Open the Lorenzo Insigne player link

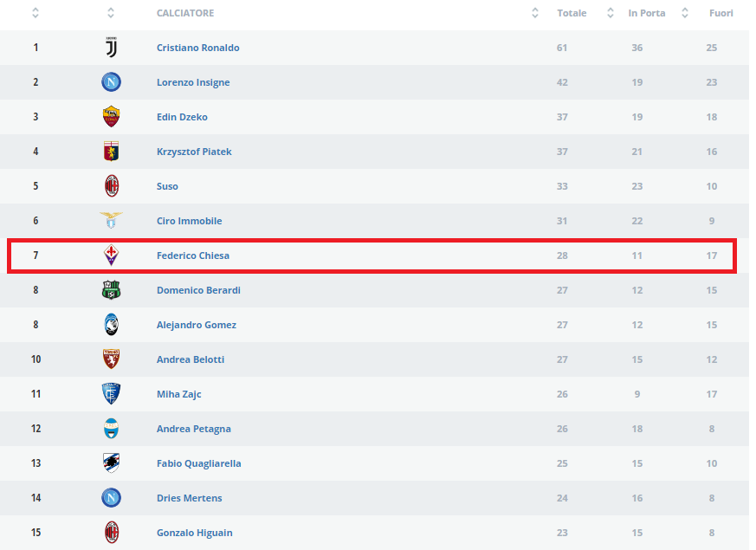[x=193, y=82]
